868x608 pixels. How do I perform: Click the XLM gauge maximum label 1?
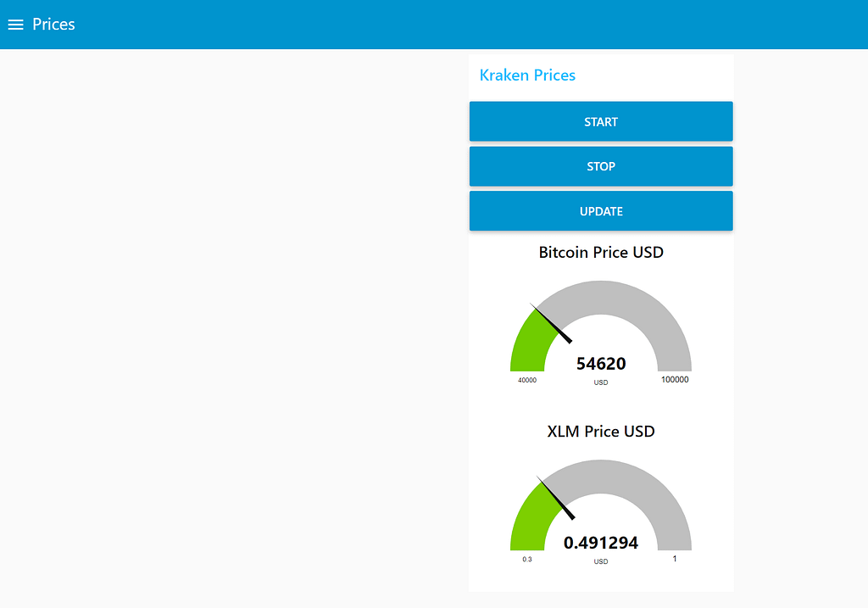pos(674,558)
